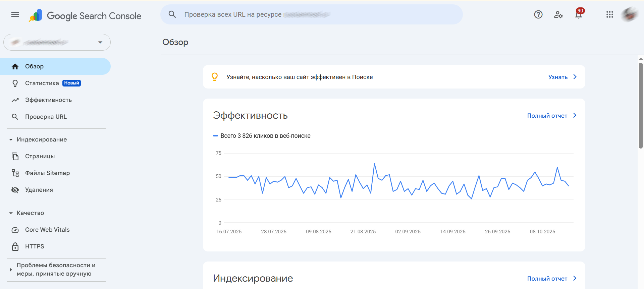Image resolution: width=644 pixels, height=289 pixels.
Task: Click the account profile avatar
Action: click(x=629, y=14)
